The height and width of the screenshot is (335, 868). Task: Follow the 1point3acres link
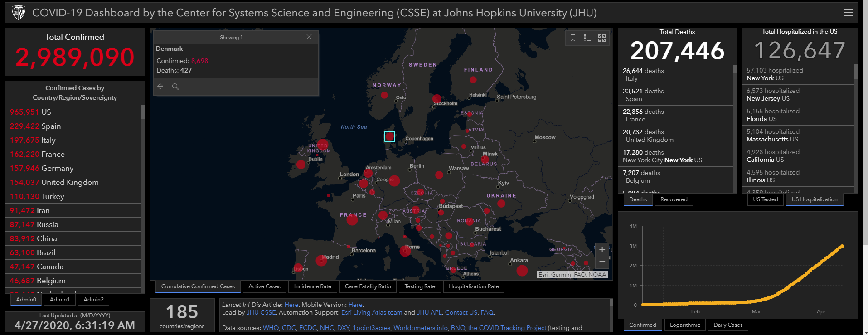click(x=372, y=328)
